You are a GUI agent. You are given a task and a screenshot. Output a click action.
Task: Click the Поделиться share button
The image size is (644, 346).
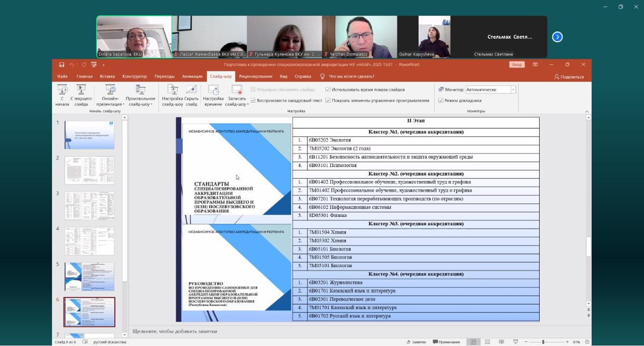click(x=569, y=77)
